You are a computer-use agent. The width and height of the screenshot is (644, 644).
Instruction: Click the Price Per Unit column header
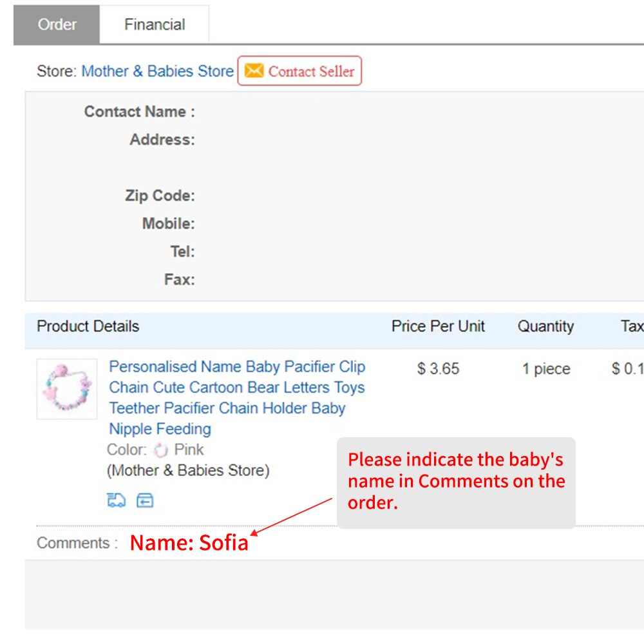[438, 326]
